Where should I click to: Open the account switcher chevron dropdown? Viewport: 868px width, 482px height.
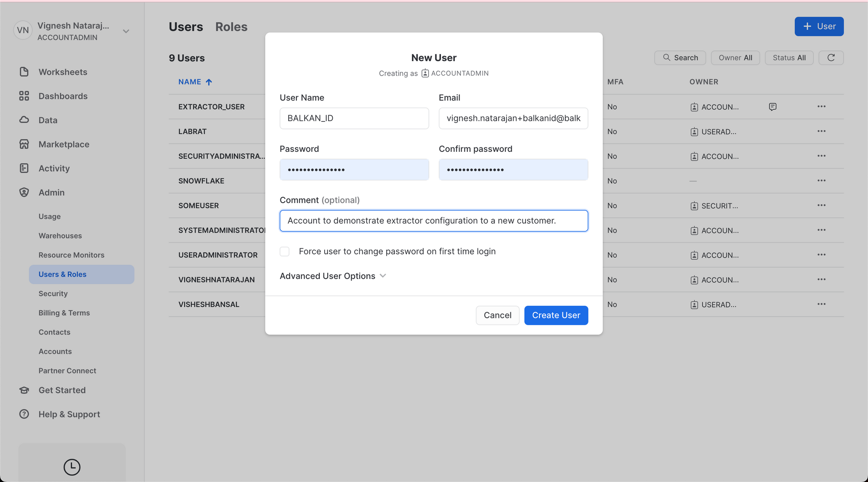click(126, 31)
